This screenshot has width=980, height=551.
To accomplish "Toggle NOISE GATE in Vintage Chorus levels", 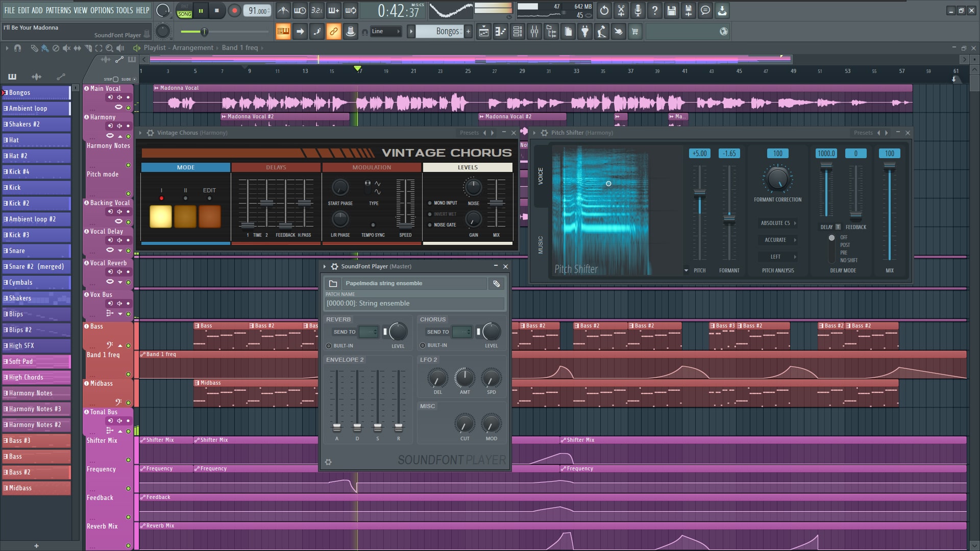I will click(429, 223).
